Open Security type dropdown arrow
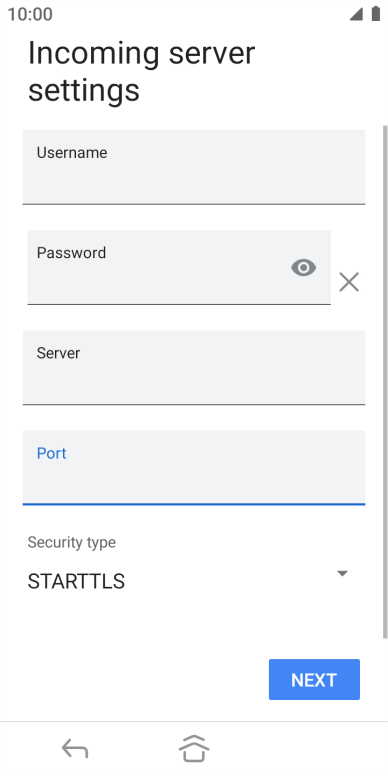 point(342,574)
